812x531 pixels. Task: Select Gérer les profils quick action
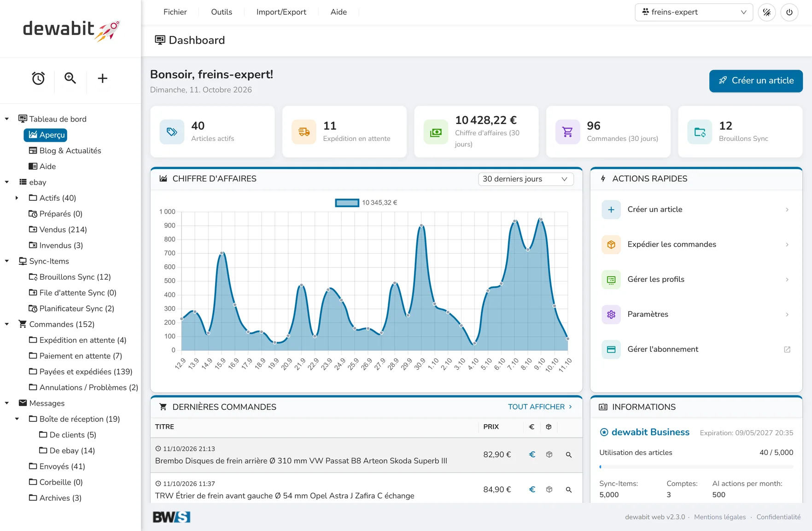[x=696, y=280]
